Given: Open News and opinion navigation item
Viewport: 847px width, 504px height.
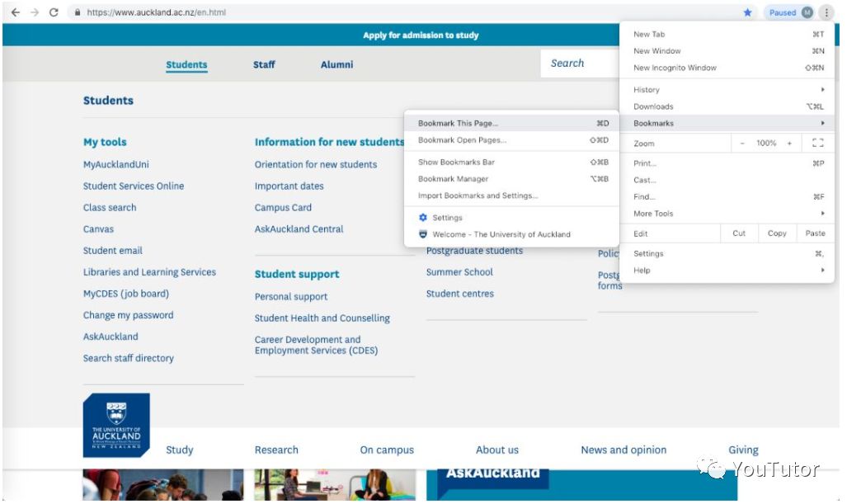Looking at the screenshot, I should [x=623, y=450].
